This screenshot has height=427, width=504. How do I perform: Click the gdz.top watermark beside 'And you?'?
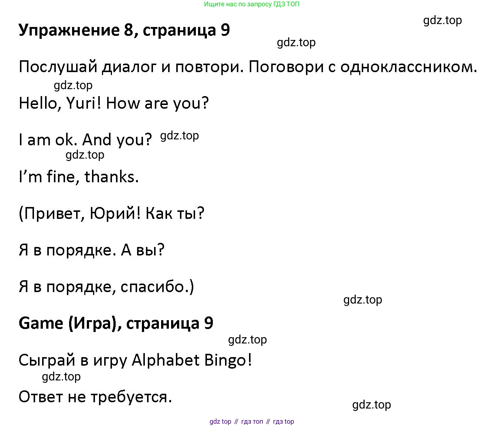pyautogui.click(x=180, y=136)
